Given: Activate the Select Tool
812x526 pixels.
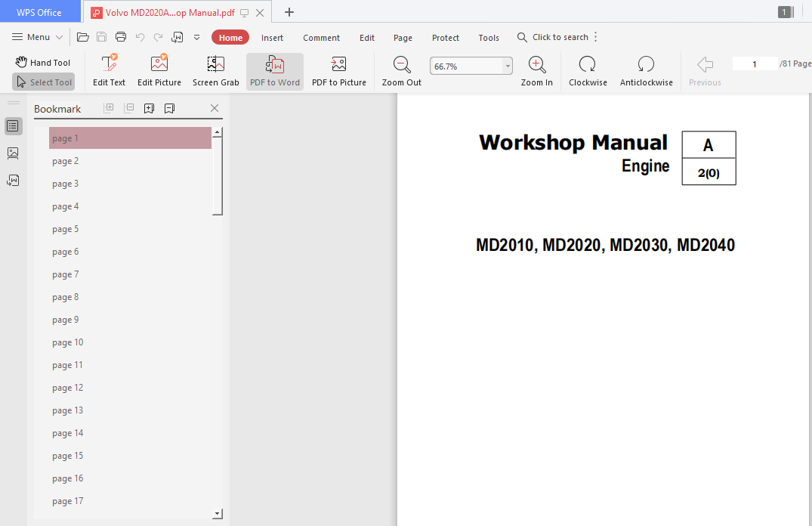Looking at the screenshot, I should [44, 82].
